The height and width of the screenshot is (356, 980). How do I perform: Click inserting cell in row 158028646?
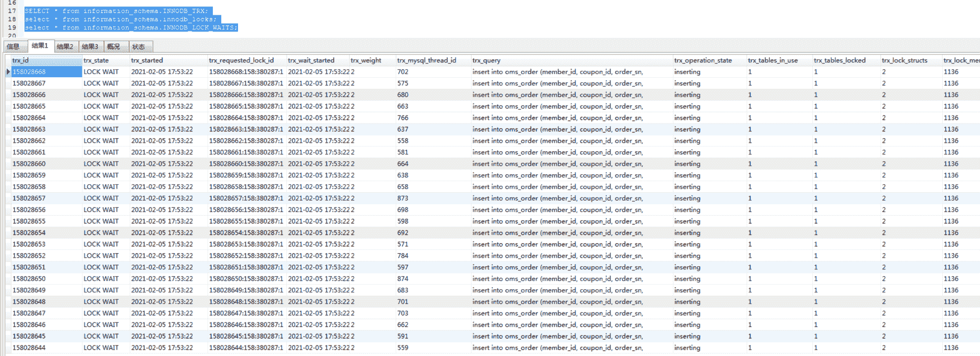tap(710, 324)
